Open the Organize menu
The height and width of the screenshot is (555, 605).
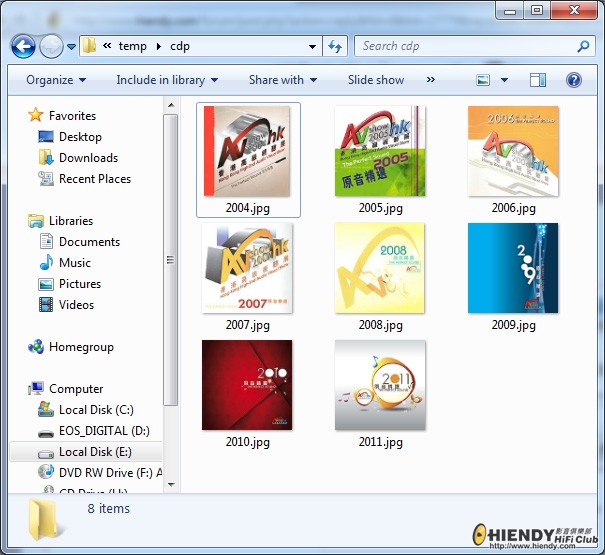click(56, 80)
